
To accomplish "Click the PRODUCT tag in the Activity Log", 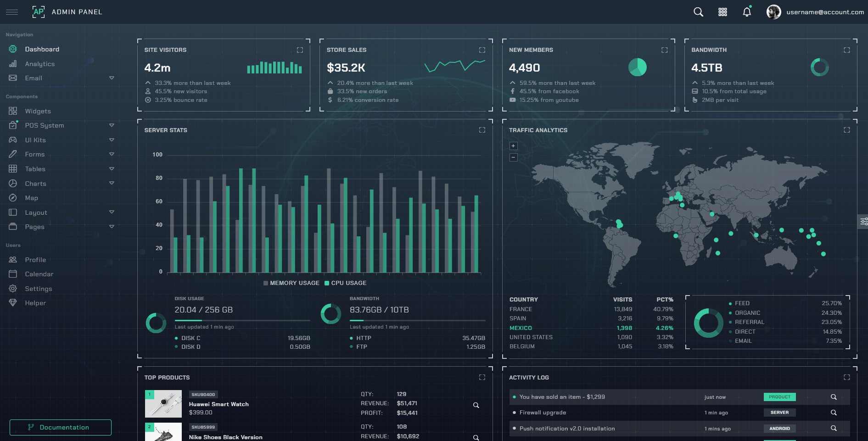I will 779,396.
